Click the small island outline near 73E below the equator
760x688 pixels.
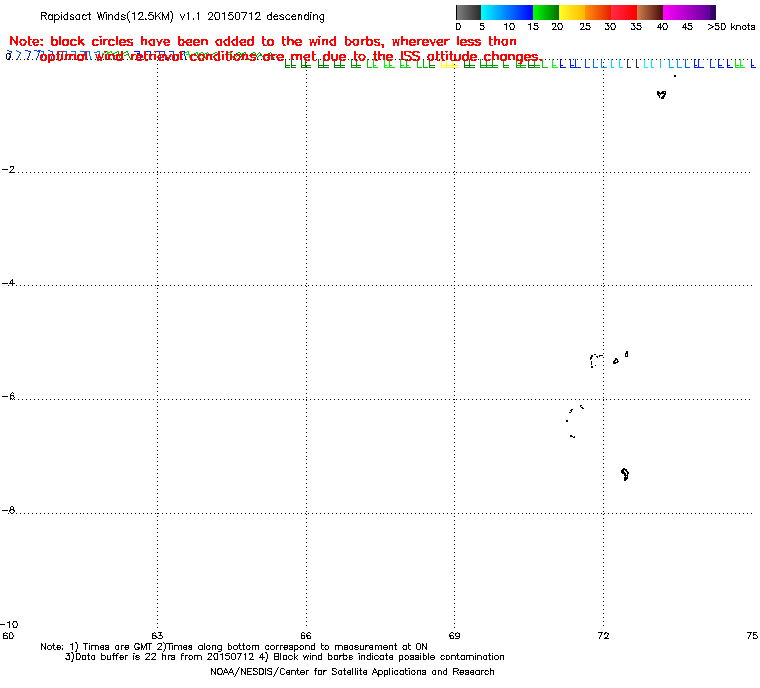click(x=662, y=95)
